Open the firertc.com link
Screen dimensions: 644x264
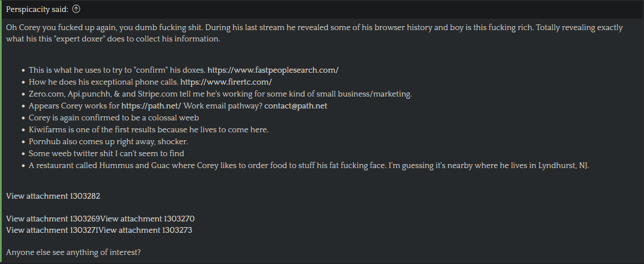tap(226, 82)
